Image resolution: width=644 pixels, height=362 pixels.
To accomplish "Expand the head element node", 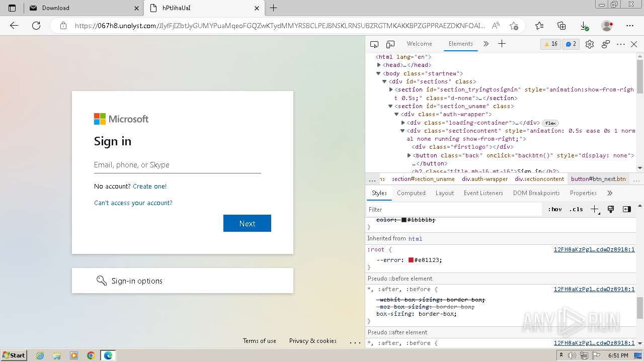I will point(379,65).
